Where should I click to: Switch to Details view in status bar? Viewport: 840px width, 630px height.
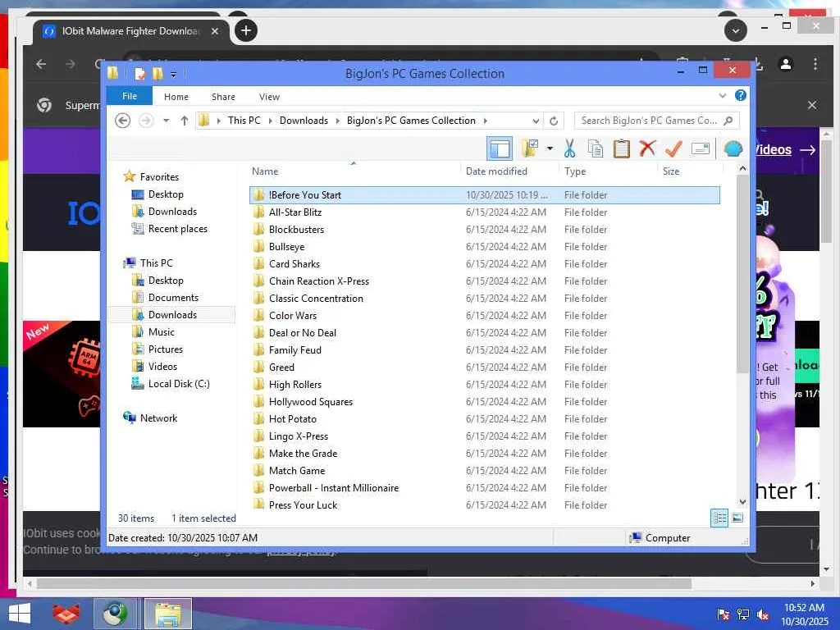719,518
